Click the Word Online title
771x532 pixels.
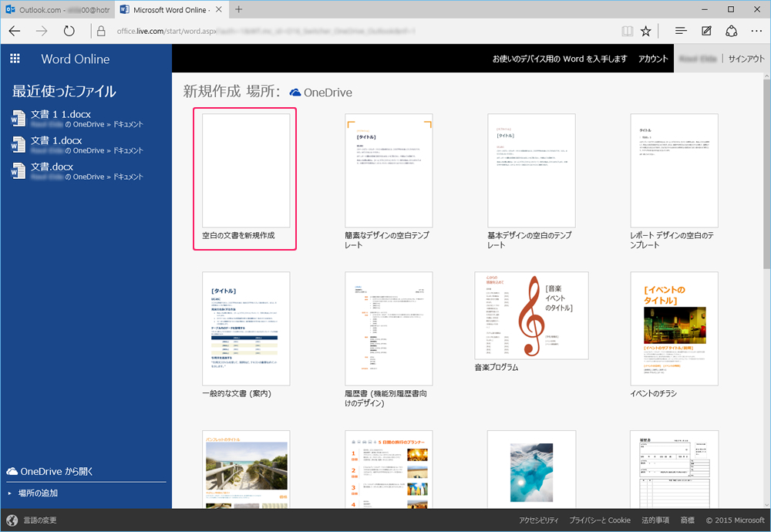(76, 59)
